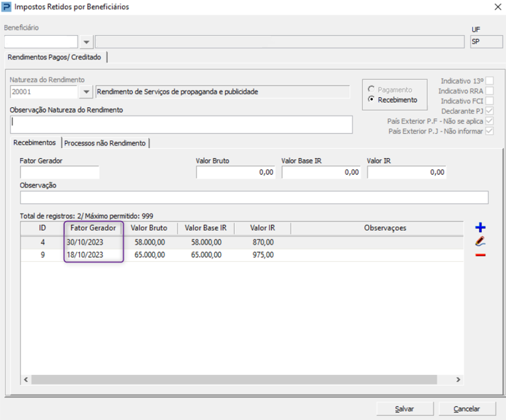Select the Recebimentos tab
The image size is (506, 420).
coord(34,143)
